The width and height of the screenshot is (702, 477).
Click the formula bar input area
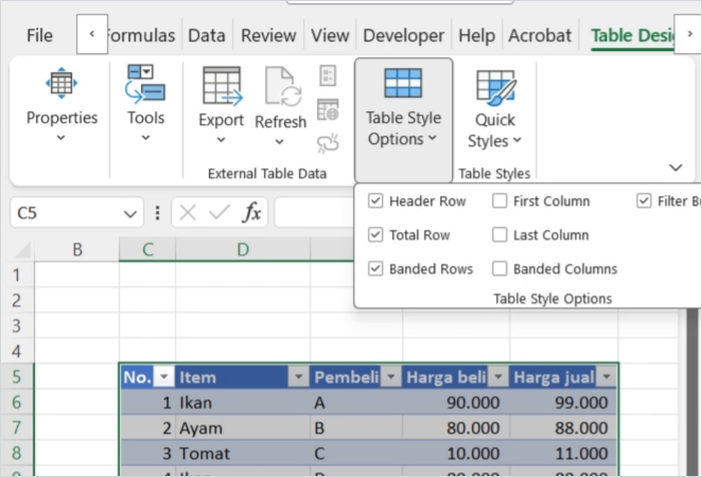pos(315,212)
